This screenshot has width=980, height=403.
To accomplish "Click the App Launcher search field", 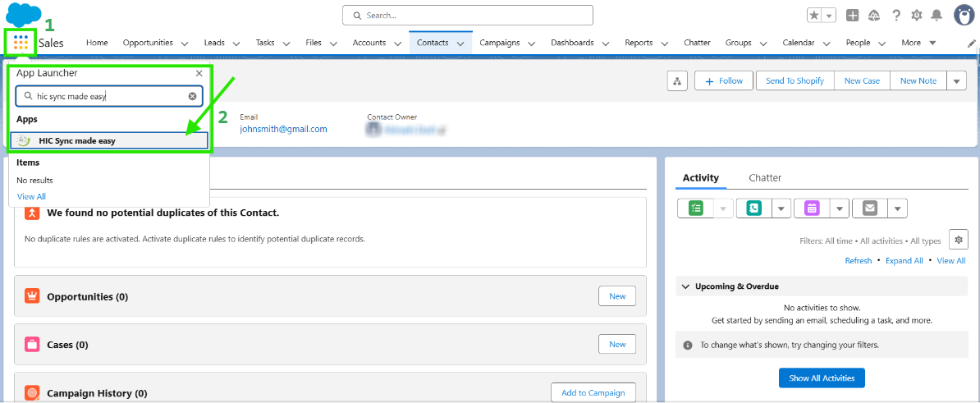I will [x=109, y=96].
